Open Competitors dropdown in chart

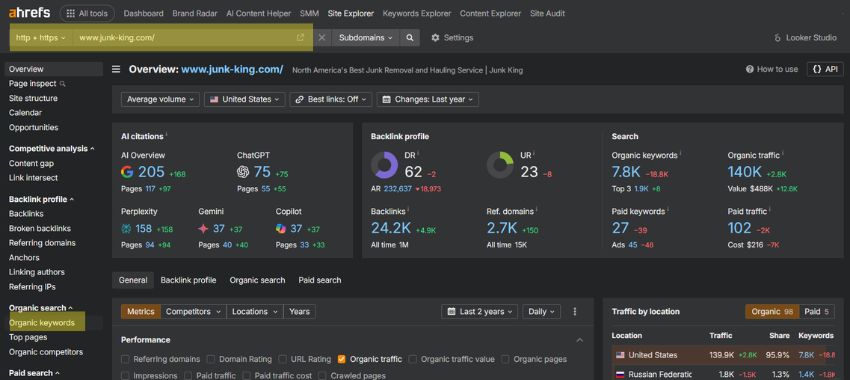point(194,312)
